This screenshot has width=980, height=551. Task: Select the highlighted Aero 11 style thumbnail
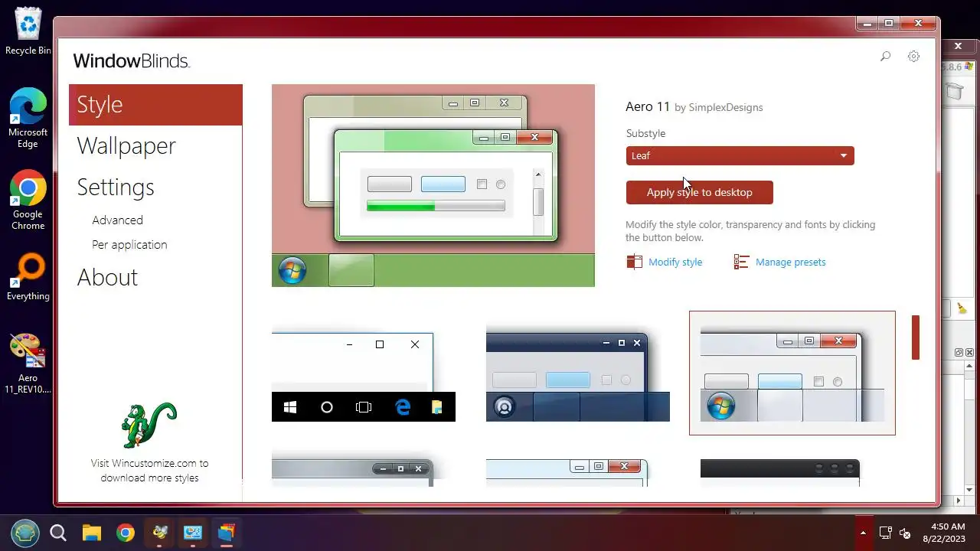click(792, 373)
